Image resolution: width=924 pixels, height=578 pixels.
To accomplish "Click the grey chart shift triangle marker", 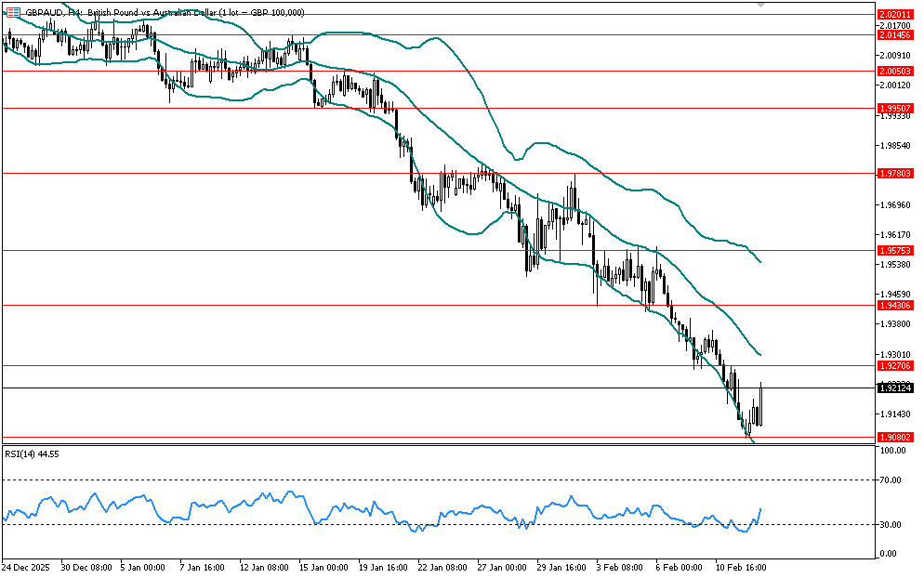I will pos(762,6).
